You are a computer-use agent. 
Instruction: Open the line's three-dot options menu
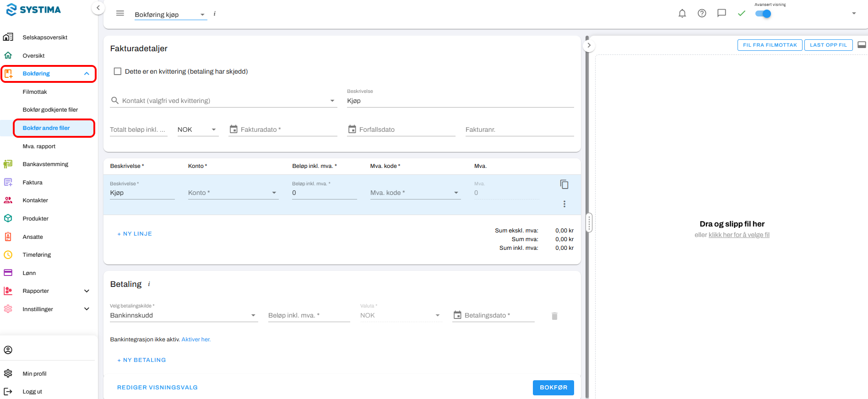click(x=564, y=204)
